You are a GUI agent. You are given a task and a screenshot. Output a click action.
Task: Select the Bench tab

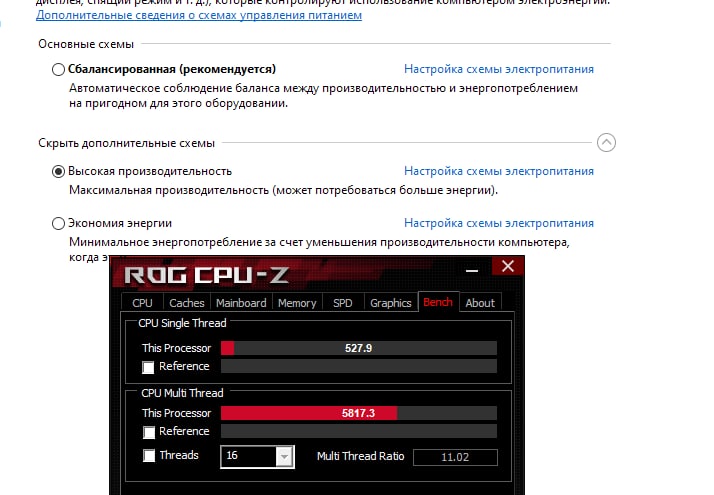pyautogui.click(x=438, y=302)
